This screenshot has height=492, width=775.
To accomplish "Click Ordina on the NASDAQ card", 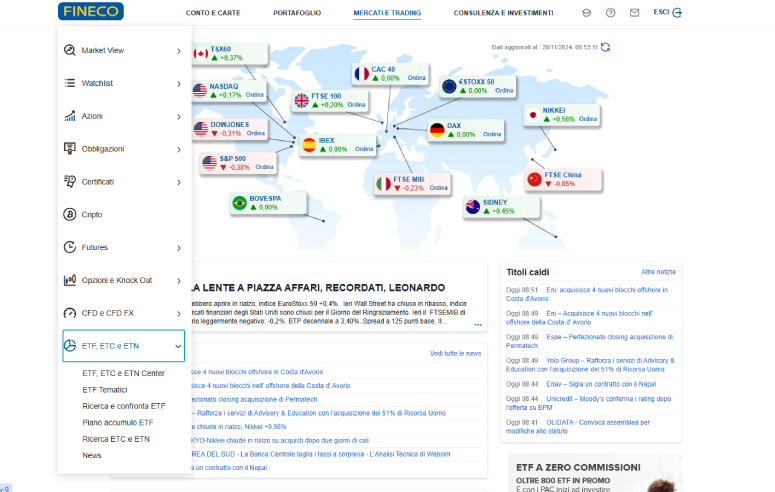I will point(255,94).
